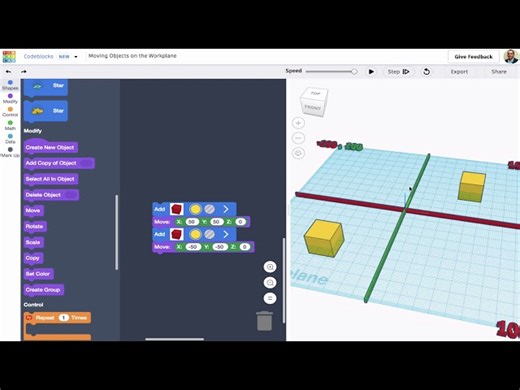
Task: Click the code editor horizontal scrollbar
Action: 175,339
